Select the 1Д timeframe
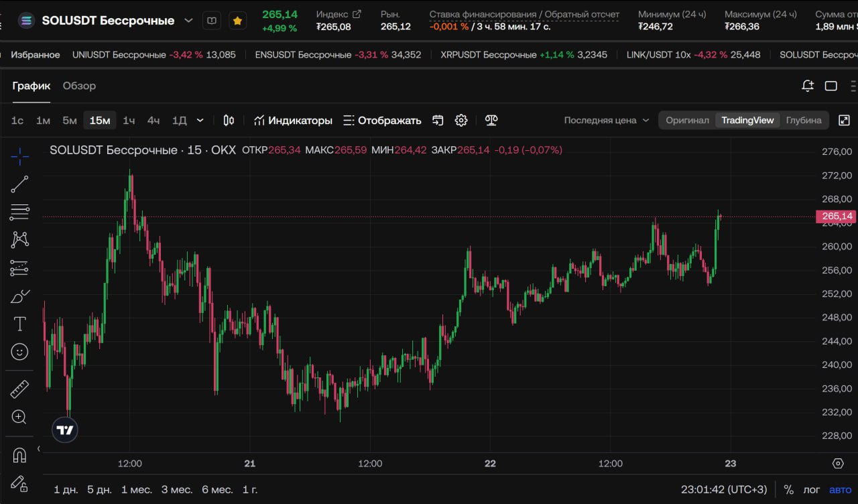The image size is (858, 504). (179, 121)
